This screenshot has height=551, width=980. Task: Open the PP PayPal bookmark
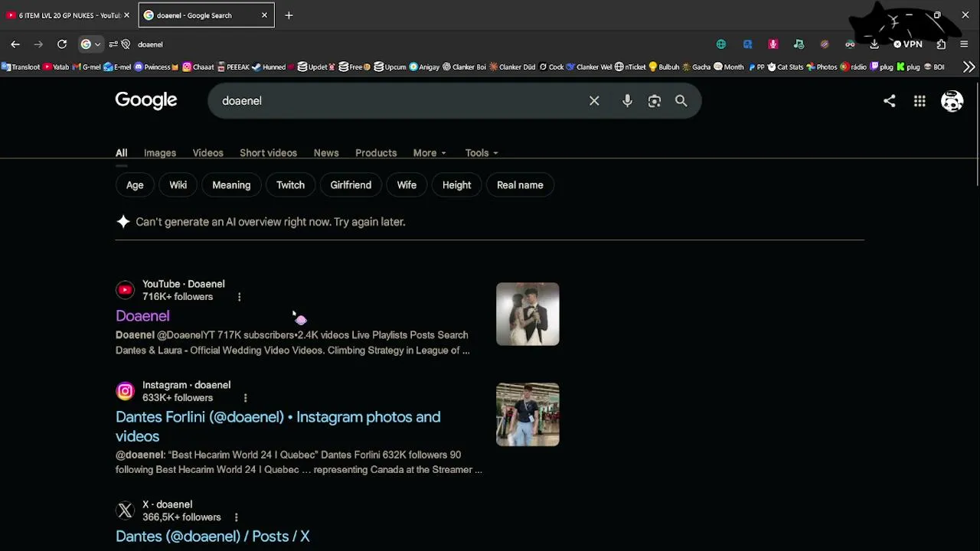(x=756, y=67)
